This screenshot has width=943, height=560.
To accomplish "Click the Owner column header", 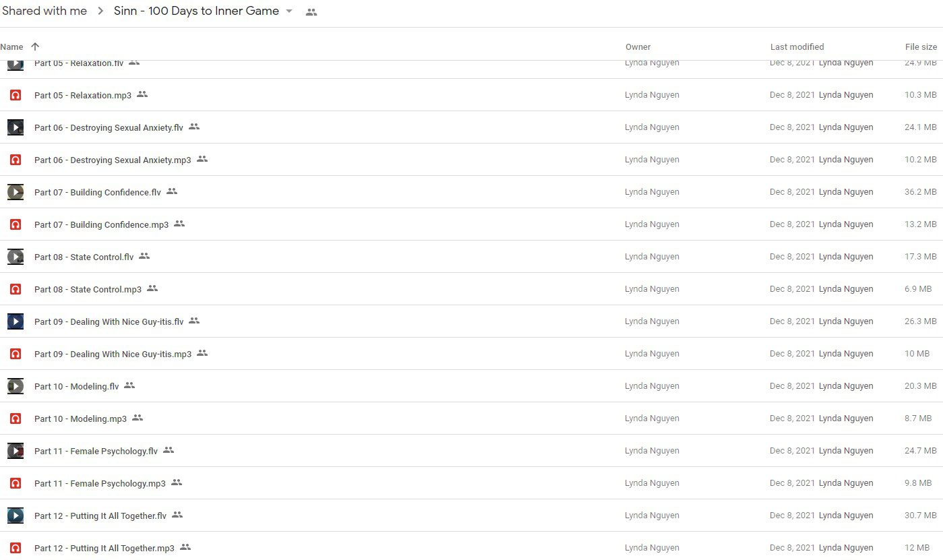I will 638,47.
